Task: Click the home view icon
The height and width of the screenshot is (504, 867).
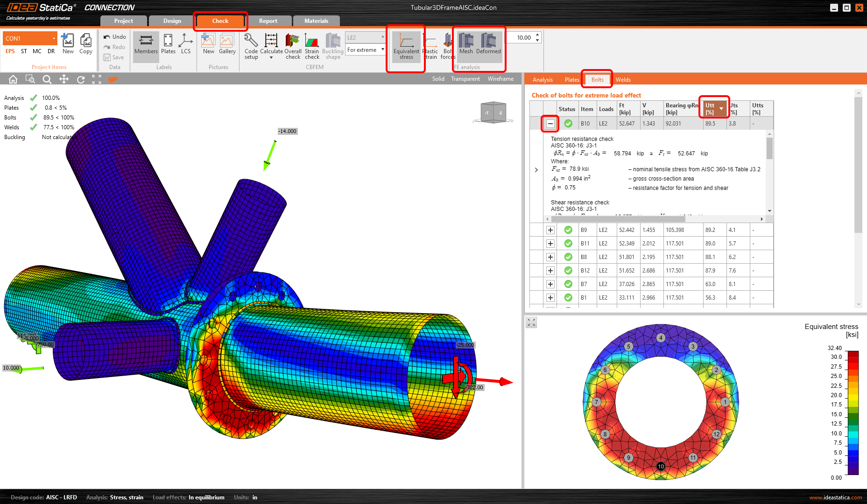Action: tap(13, 79)
